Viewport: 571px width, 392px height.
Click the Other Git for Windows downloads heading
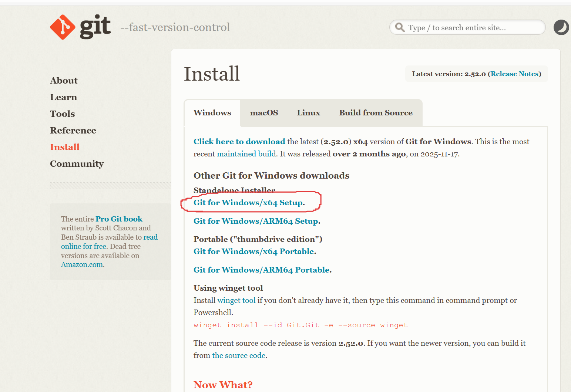pyautogui.click(x=271, y=176)
